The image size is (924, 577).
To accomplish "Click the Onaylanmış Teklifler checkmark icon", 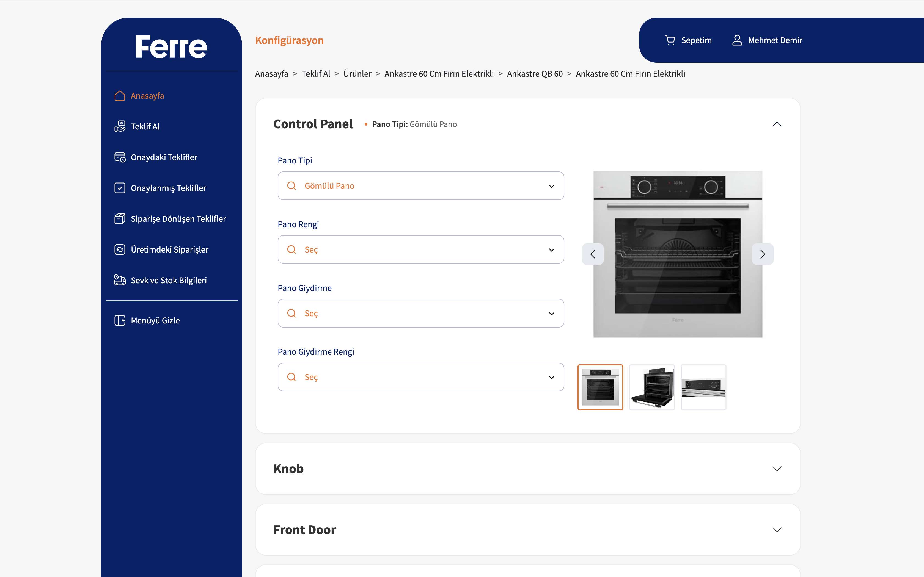I will click(x=120, y=188).
